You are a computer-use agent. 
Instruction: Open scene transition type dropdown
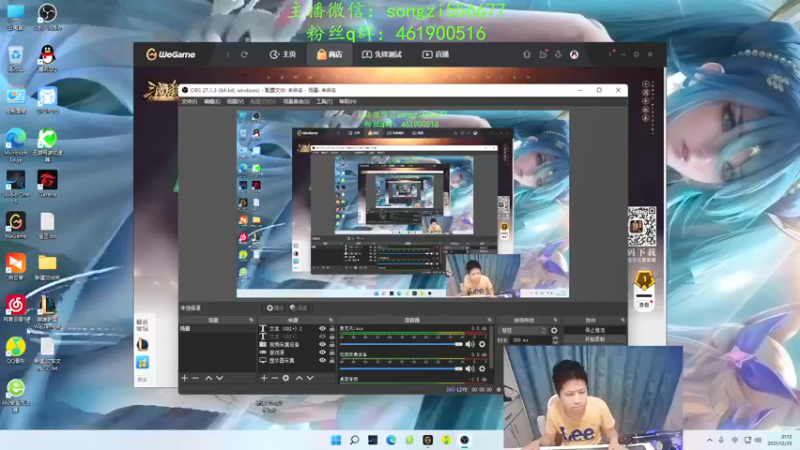click(x=522, y=331)
